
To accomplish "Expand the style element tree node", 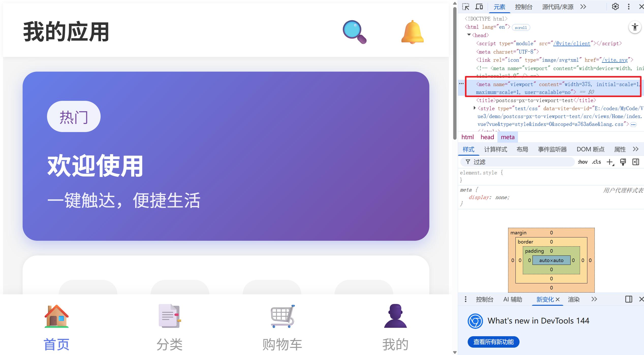I will point(474,108).
